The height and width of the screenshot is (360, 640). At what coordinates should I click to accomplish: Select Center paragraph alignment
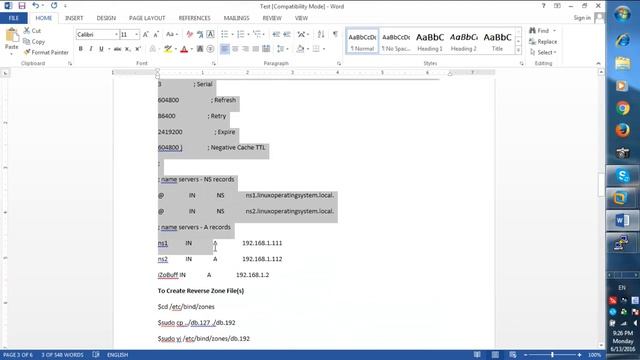pyautogui.click(x=235, y=49)
